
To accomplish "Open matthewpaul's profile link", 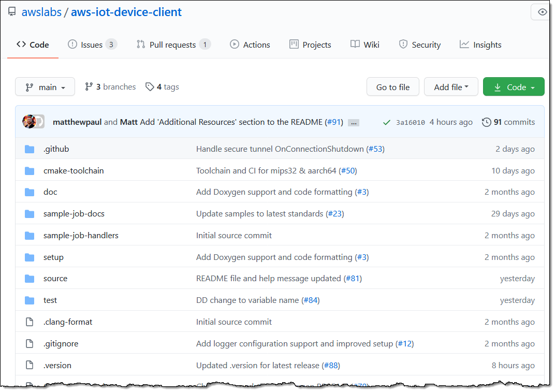I will [77, 122].
